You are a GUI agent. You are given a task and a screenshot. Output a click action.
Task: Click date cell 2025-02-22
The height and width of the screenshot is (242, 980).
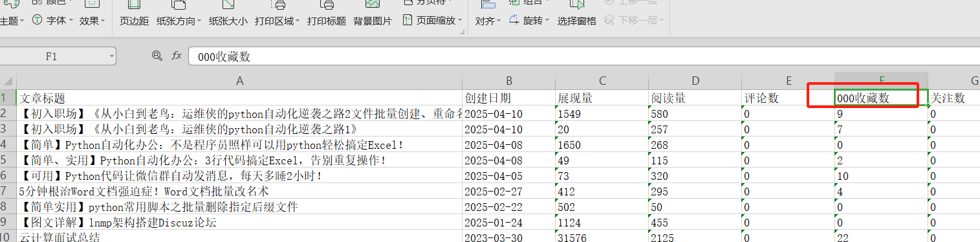click(509, 206)
